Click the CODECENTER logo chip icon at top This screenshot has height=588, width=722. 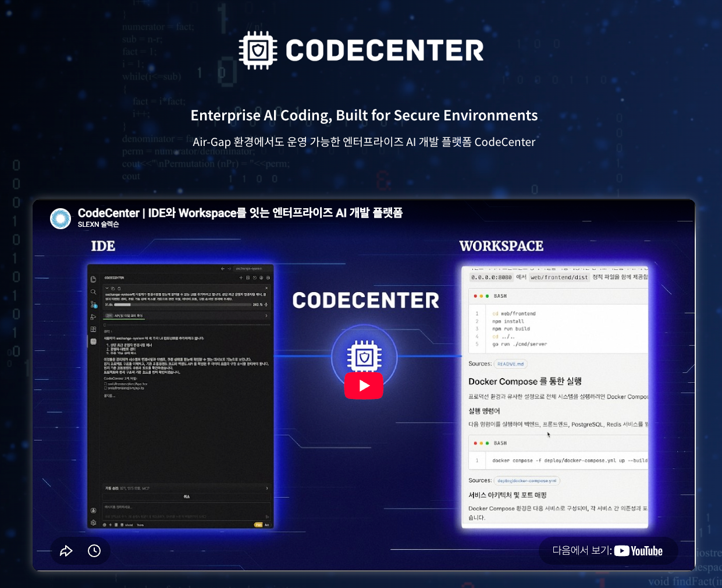click(x=258, y=51)
